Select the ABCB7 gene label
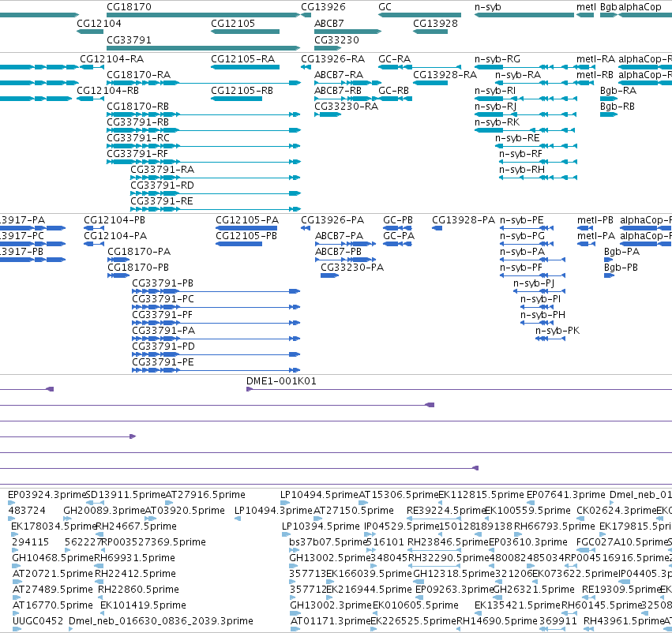Viewport: 672px width, 633px height. click(328, 23)
